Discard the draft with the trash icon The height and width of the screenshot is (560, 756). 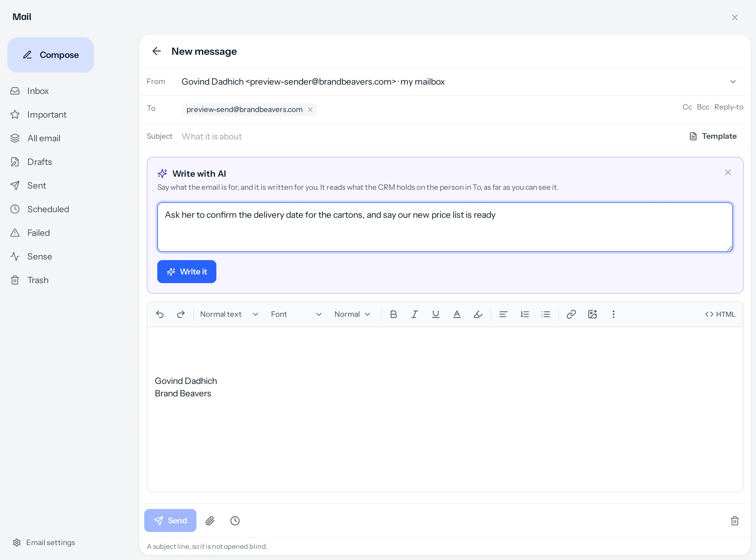[x=735, y=521]
